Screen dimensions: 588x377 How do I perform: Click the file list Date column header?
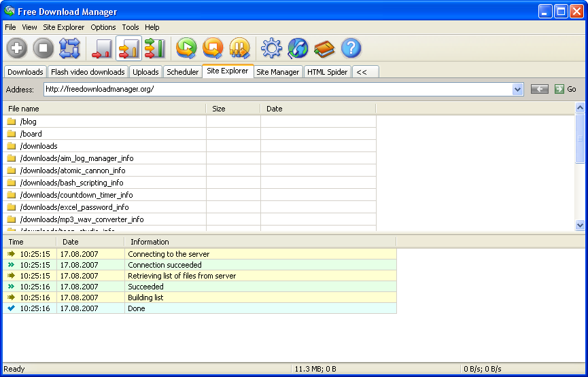click(x=318, y=109)
